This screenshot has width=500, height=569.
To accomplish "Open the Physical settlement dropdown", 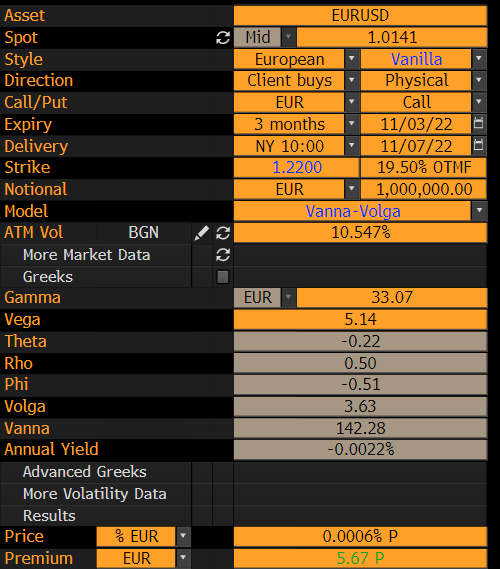I will tap(479, 80).
